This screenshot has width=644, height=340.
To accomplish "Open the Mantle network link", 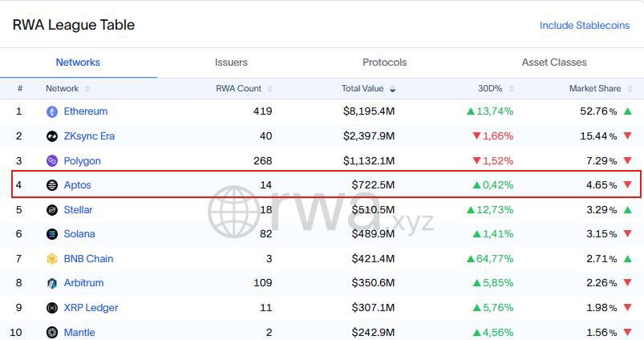I will [79, 332].
